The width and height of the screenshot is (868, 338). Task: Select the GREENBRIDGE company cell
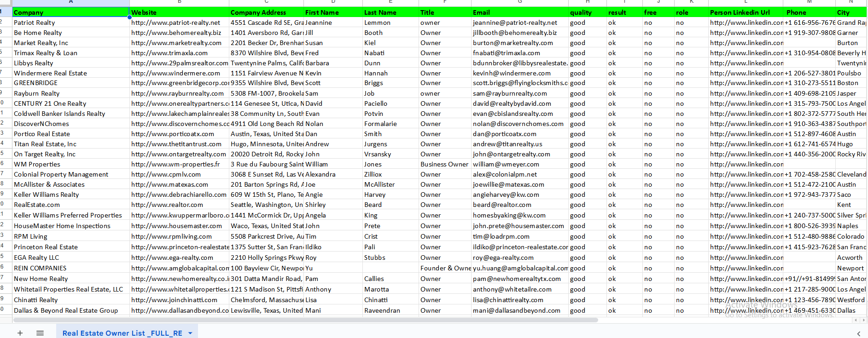point(71,83)
